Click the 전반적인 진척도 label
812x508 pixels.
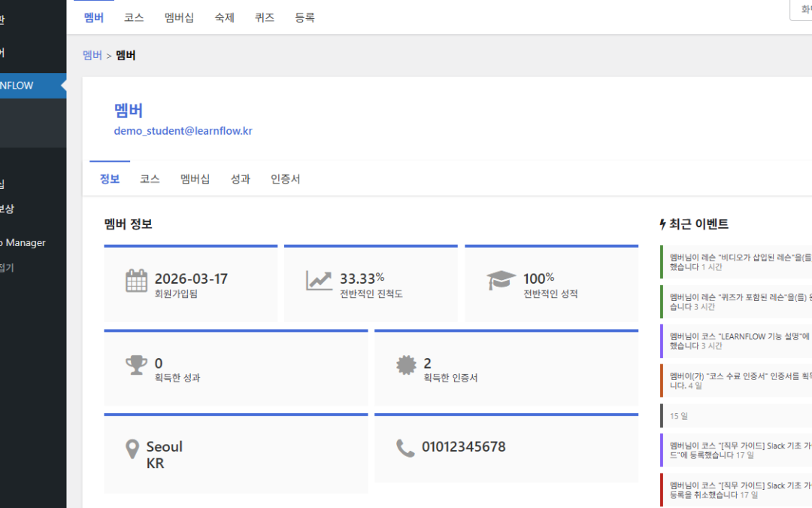[371, 294]
